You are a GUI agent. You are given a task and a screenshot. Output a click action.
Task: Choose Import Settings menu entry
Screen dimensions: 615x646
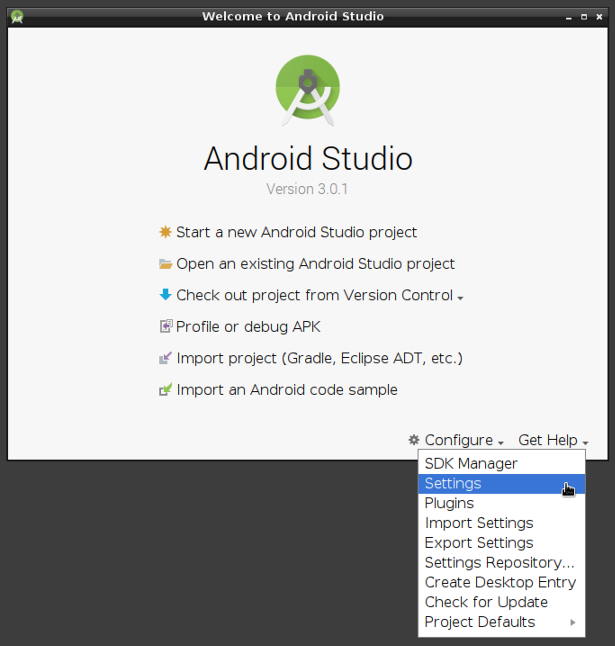coord(502,523)
